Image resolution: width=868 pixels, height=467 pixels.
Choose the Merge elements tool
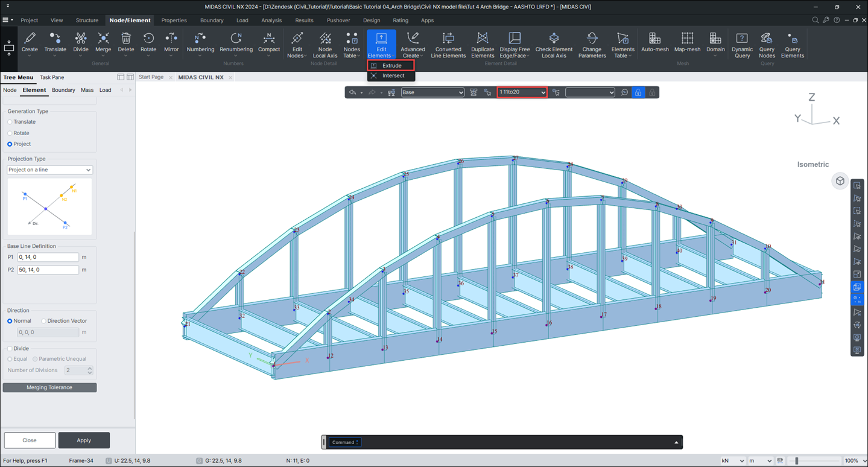pos(103,43)
